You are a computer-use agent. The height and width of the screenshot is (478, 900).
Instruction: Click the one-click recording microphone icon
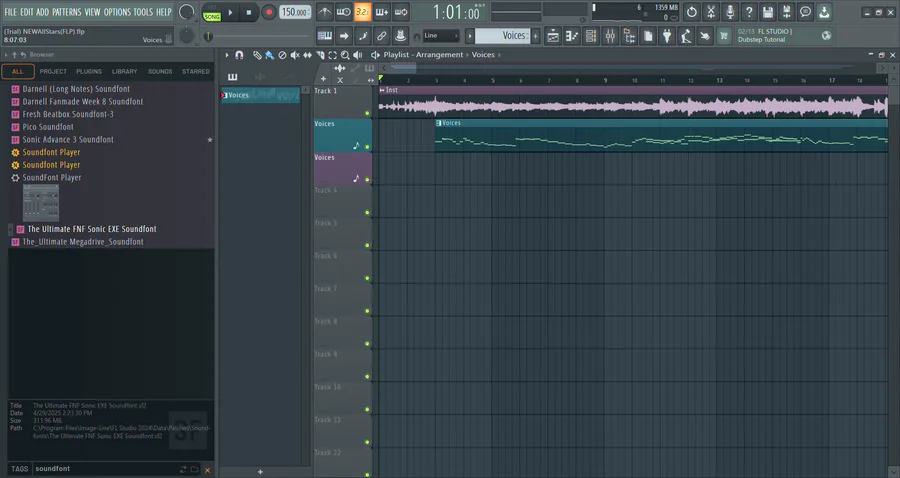tap(730, 11)
